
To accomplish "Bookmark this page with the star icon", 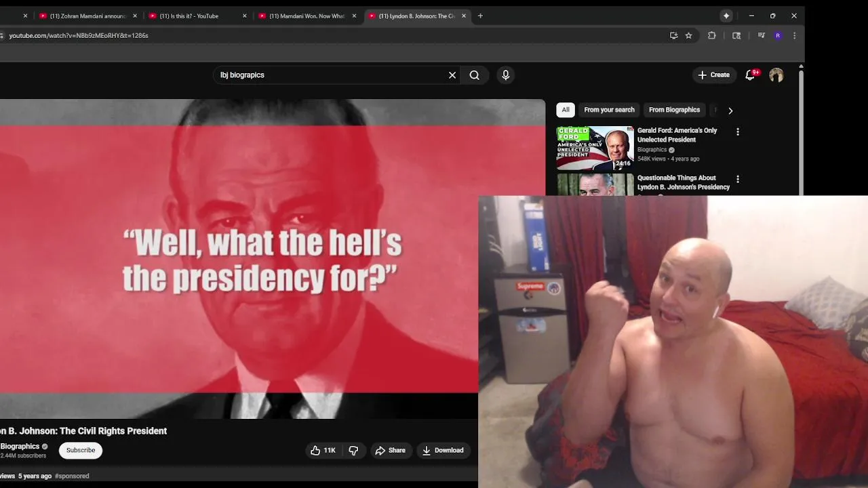I will [688, 36].
